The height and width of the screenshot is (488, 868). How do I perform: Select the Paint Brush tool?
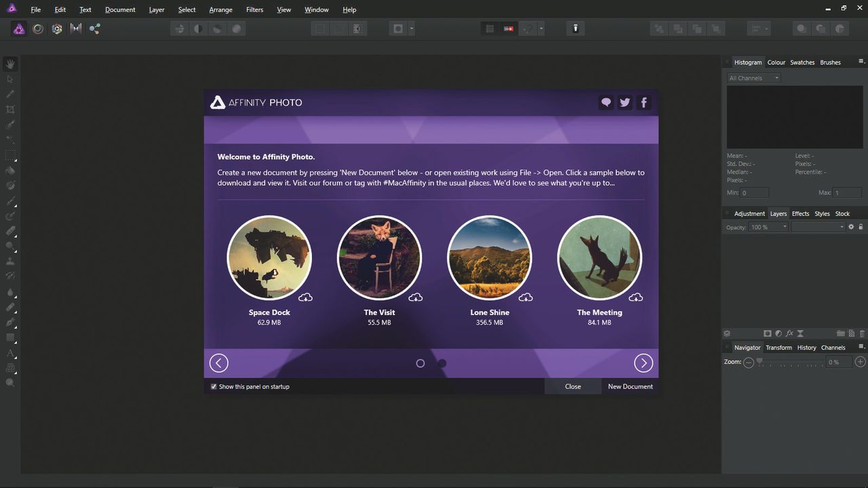pos(10,201)
